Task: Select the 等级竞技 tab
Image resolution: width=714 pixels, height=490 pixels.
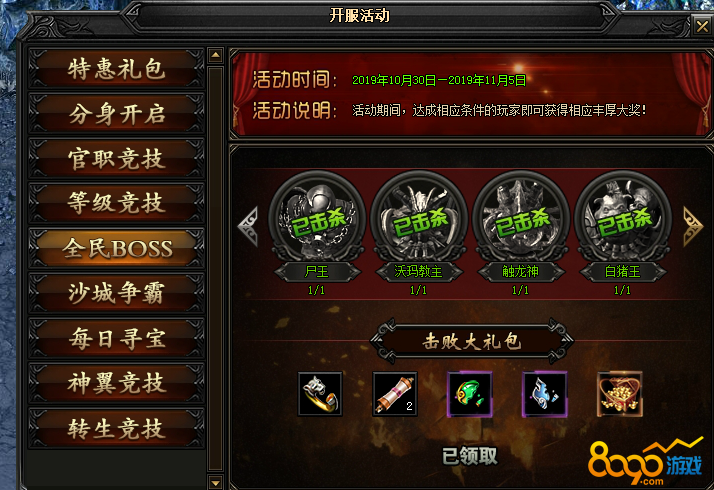Action: tap(116, 203)
